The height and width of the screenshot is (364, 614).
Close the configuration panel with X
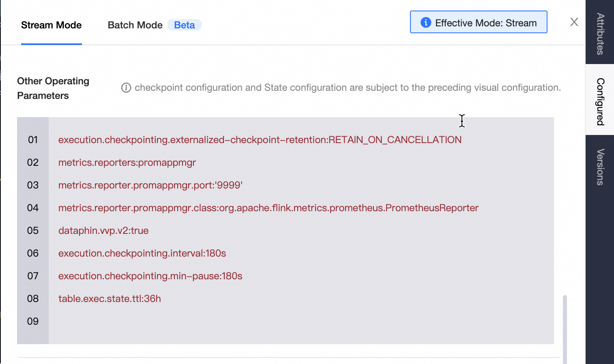[574, 22]
